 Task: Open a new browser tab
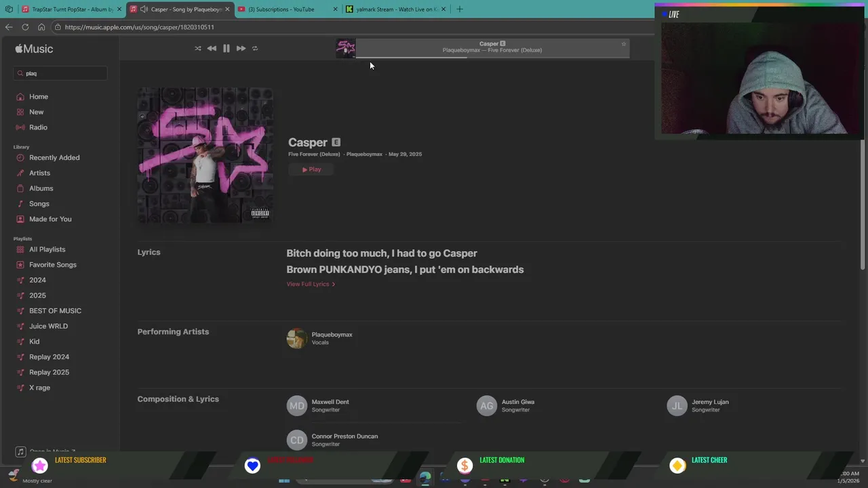click(459, 9)
